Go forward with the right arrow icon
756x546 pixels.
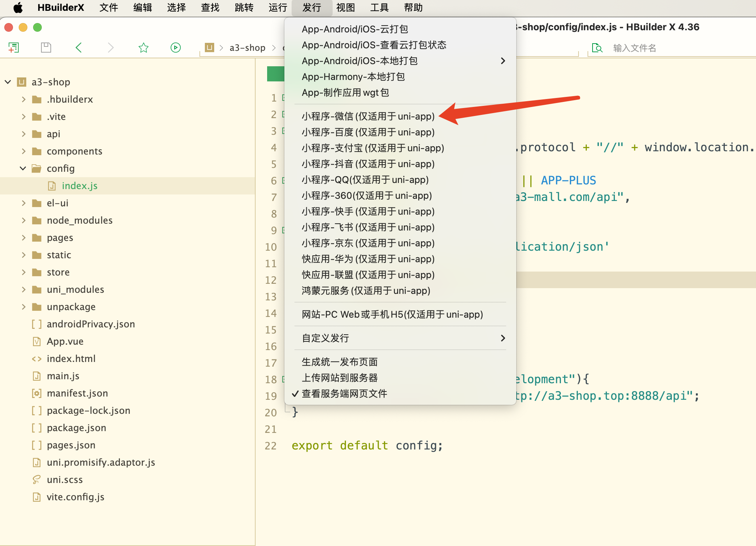111,48
